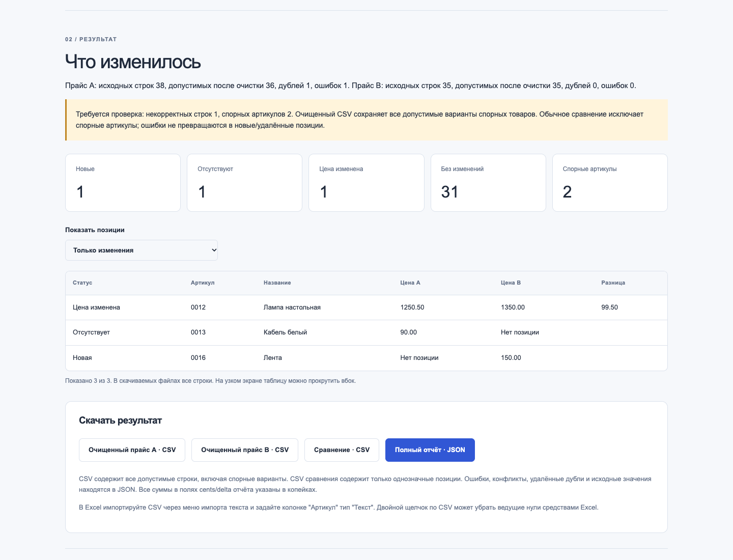Screen dimensions: 733x560
Task: Click the "Цена A" column header
Action: pyautogui.click(x=410, y=283)
